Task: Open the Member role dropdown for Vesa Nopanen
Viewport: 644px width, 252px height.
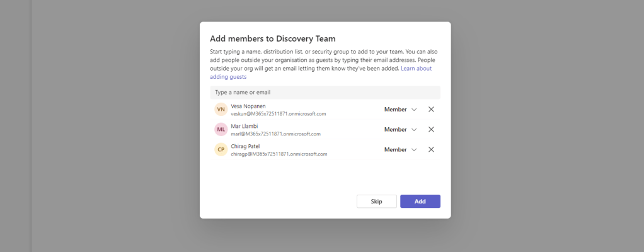Action: click(x=401, y=109)
